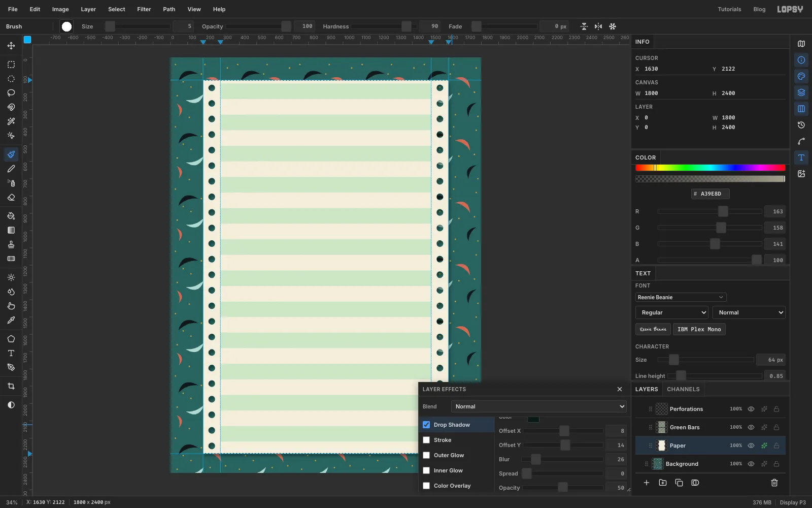This screenshot has height=508, width=812.
Task: Select the Eyedropper tool
Action: click(11, 320)
